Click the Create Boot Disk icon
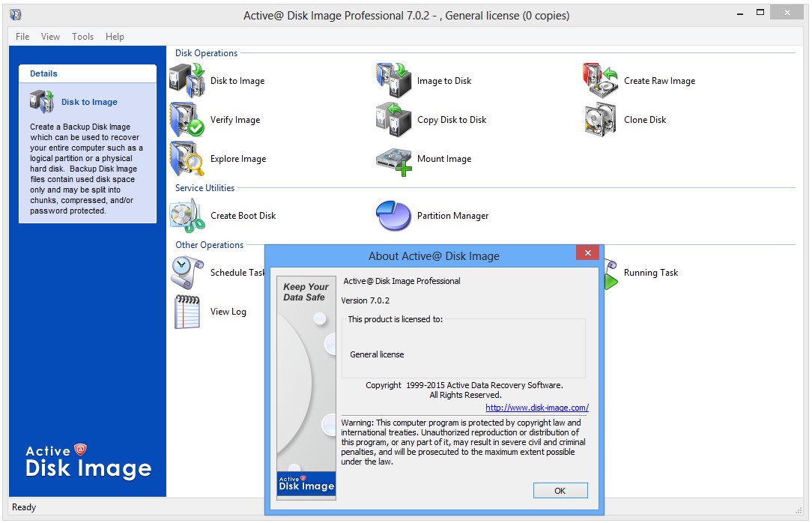This screenshot has width=812, height=523. coord(187,215)
